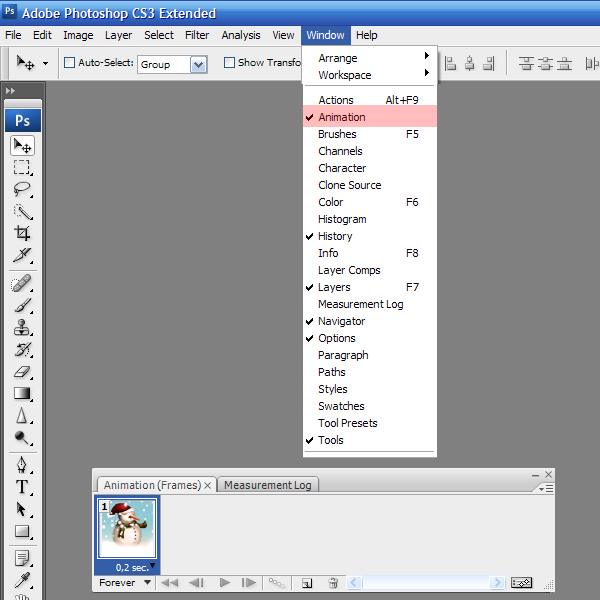
Task: Toggle the Show Transform Controls checkbox
Action: point(229,63)
